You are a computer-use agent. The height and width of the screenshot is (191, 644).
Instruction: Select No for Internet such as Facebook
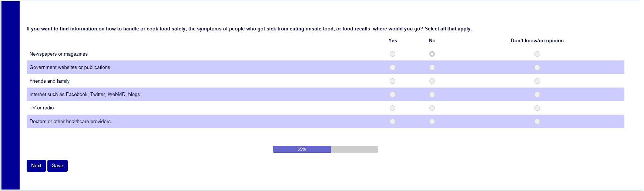432,95
